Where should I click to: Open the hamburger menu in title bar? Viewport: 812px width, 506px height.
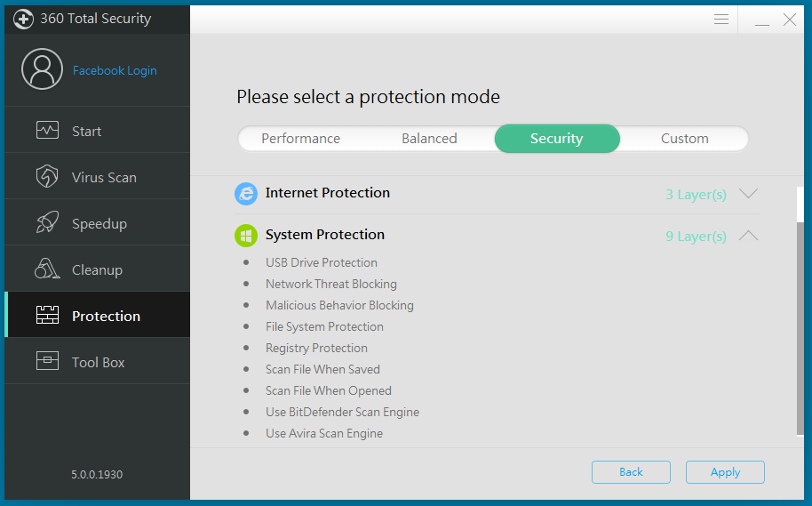click(721, 19)
